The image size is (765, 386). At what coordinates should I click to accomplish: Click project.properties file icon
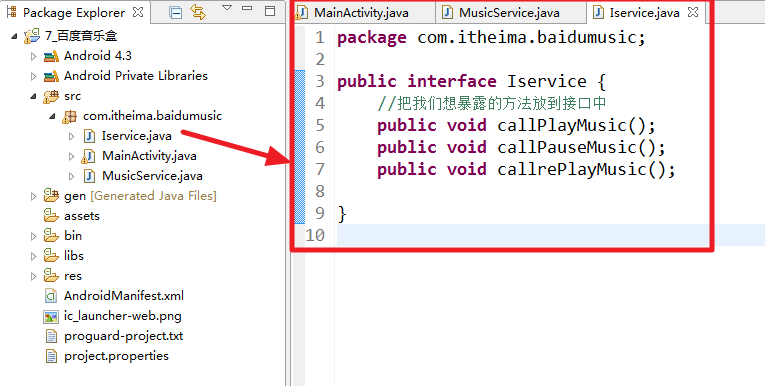[51, 356]
